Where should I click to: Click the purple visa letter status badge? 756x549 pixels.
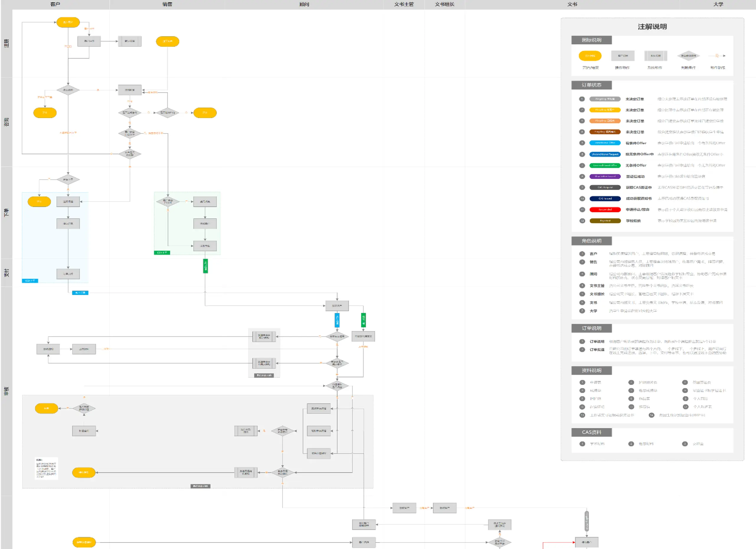(x=605, y=176)
